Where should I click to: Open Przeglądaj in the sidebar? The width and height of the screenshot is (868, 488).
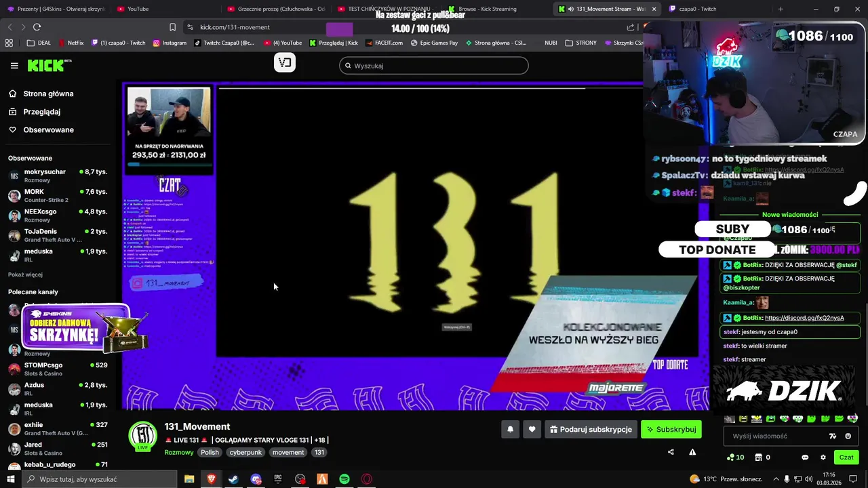point(34,112)
